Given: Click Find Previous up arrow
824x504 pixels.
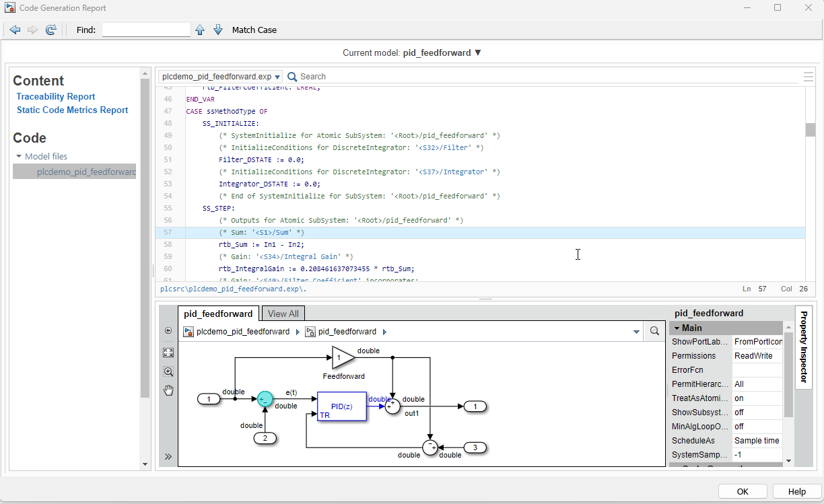Looking at the screenshot, I should [x=200, y=30].
